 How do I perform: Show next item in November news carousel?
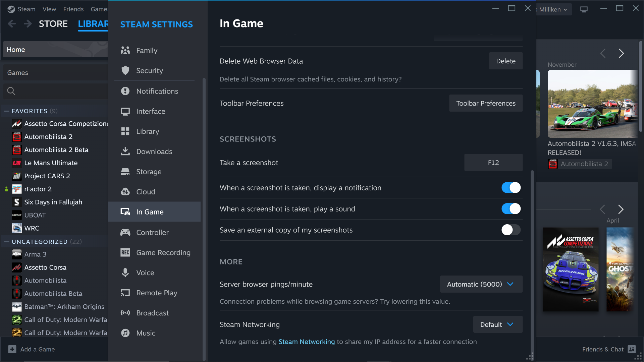(x=621, y=53)
